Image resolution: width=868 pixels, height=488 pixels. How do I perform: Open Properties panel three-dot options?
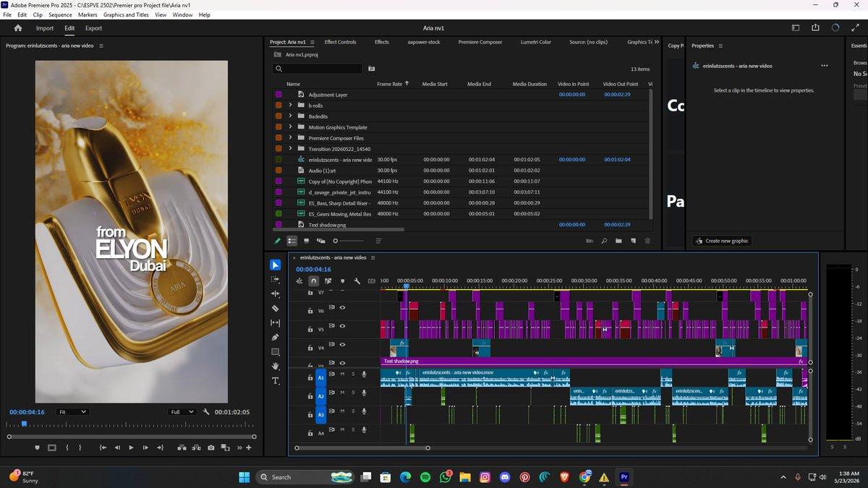point(824,66)
